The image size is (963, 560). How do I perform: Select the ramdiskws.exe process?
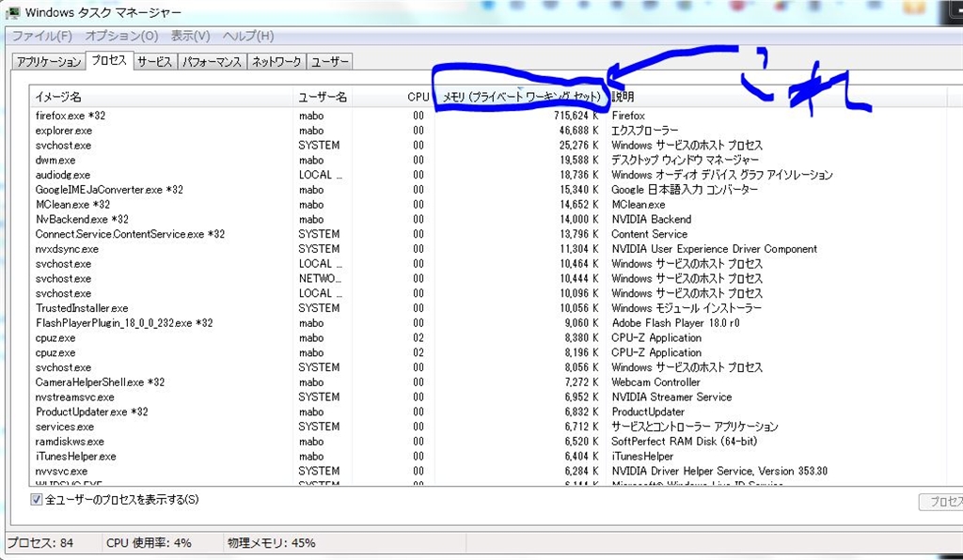488,442
